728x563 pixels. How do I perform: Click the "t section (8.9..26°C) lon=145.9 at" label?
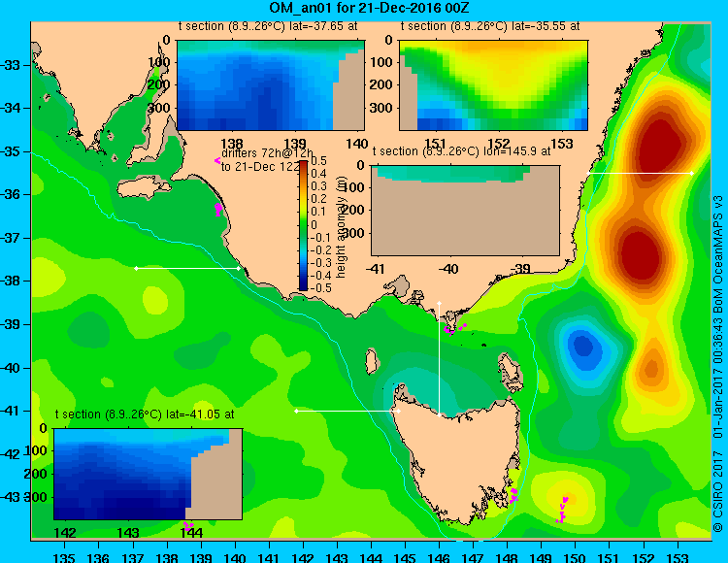(461, 151)
